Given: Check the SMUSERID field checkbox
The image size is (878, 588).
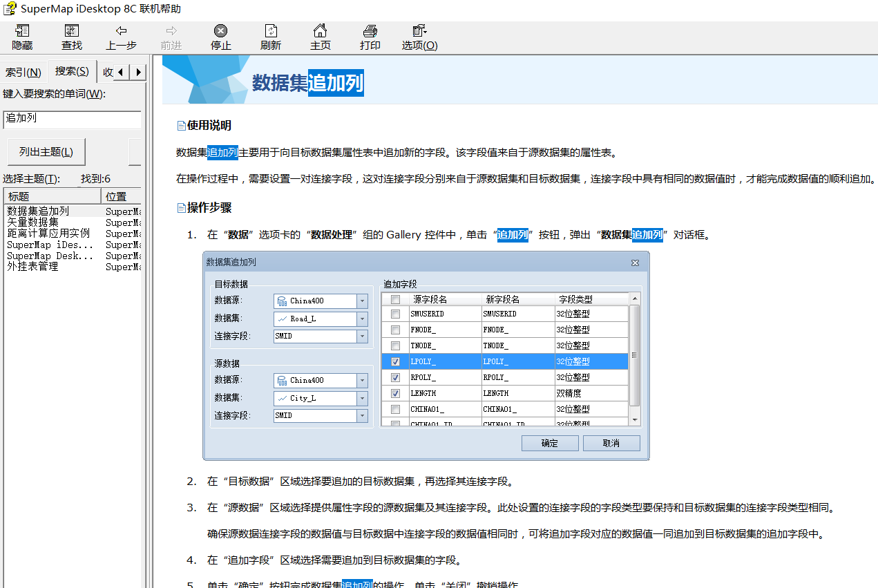Looking at the screenshot, I should coord(395,314).
